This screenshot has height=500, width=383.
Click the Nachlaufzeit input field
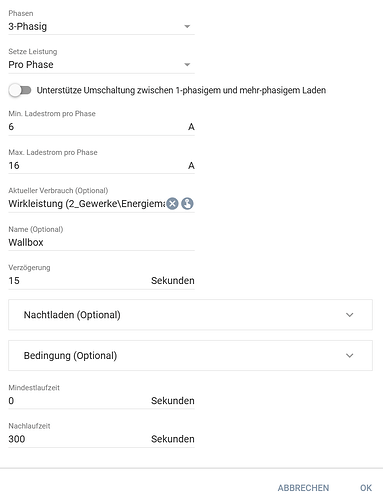tap(78, 439)
